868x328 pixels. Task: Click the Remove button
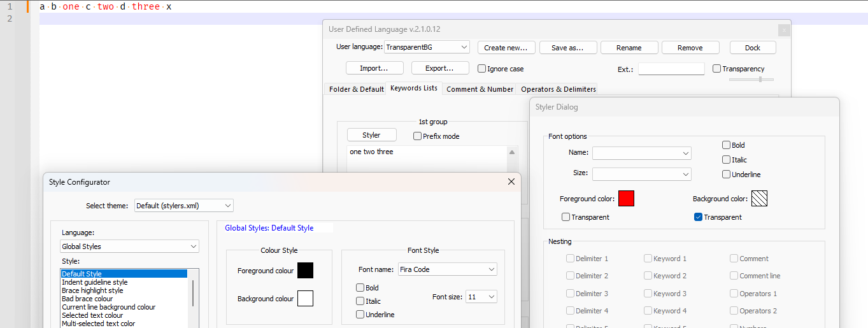click(690, 48)
